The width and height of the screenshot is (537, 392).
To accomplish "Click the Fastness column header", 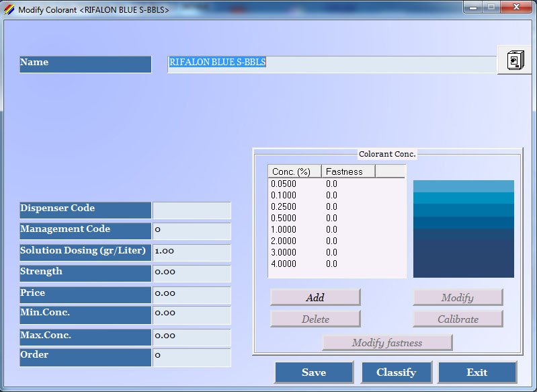I will pyautogui.click(x=348, y=171).
